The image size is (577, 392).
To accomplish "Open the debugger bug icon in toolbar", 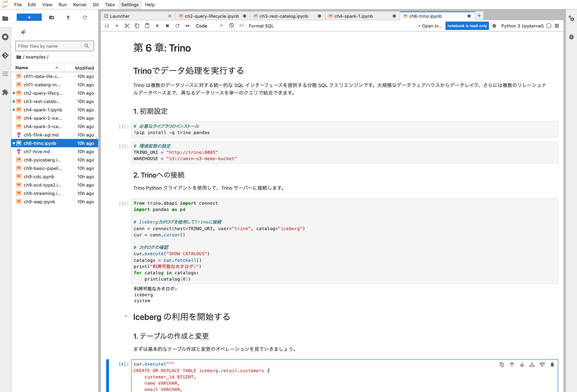I will 494,26.
